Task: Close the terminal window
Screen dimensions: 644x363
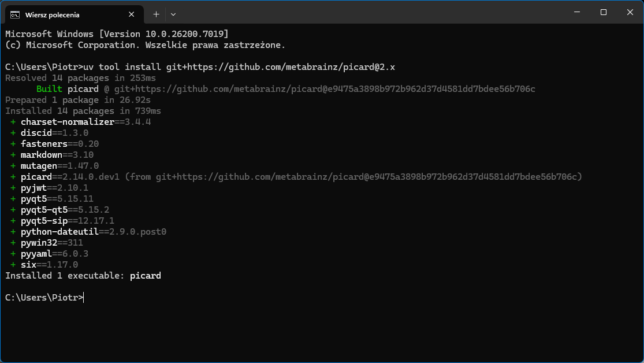Action: click(630, 12)
